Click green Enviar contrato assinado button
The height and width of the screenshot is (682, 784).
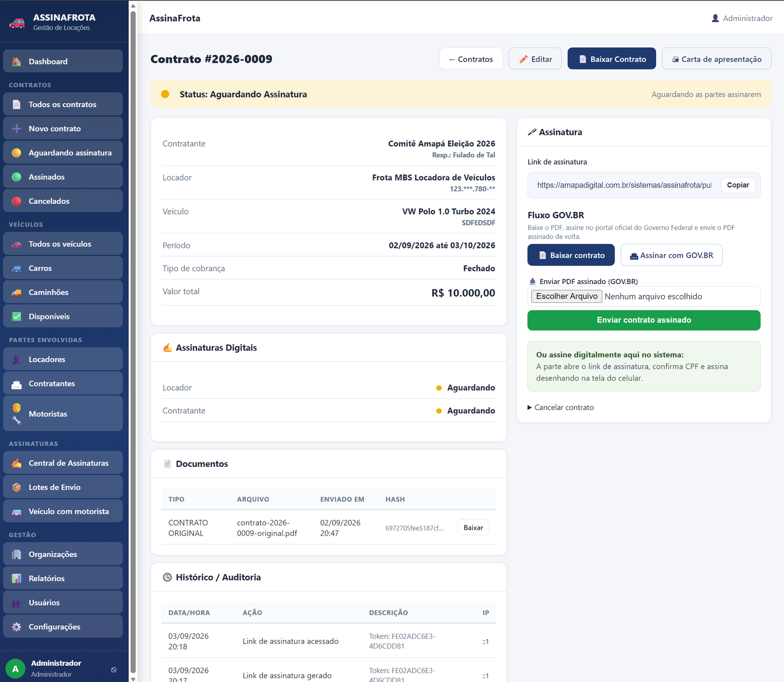click(x=644, y=320)
